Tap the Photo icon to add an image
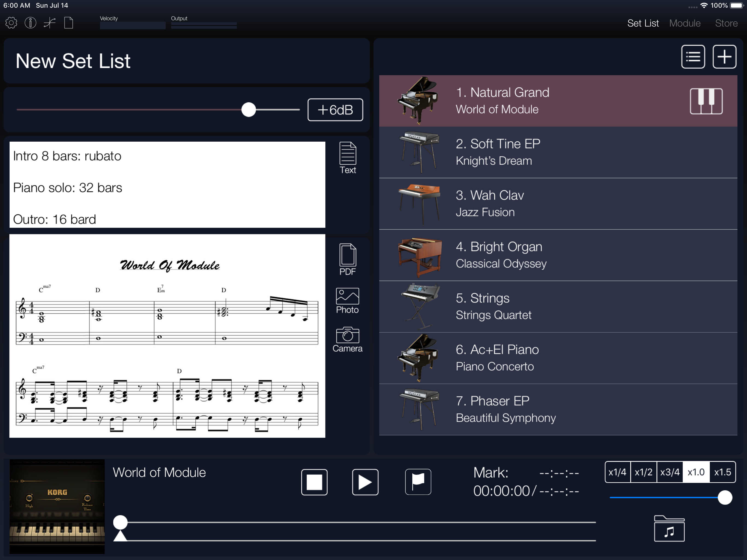The image size is (747, 560). 348,301
